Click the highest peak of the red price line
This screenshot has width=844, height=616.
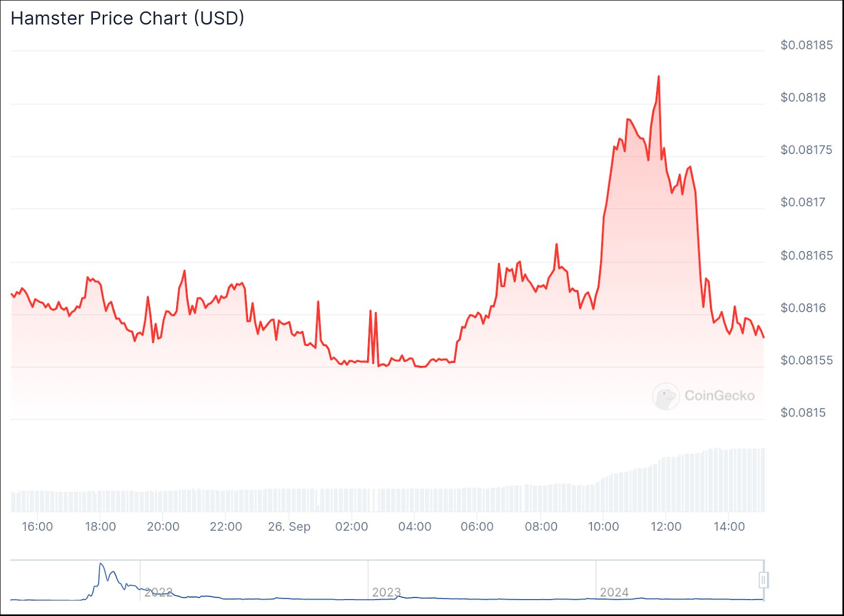(658, 77)
